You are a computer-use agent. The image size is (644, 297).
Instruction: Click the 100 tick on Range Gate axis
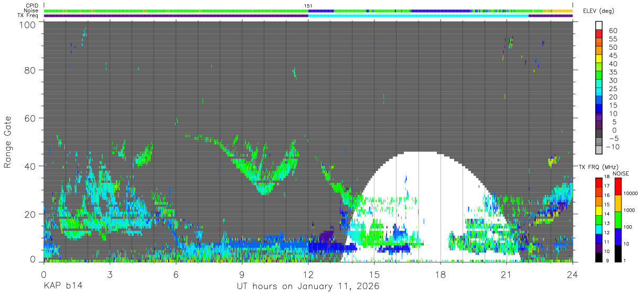[x=27, y=25]
